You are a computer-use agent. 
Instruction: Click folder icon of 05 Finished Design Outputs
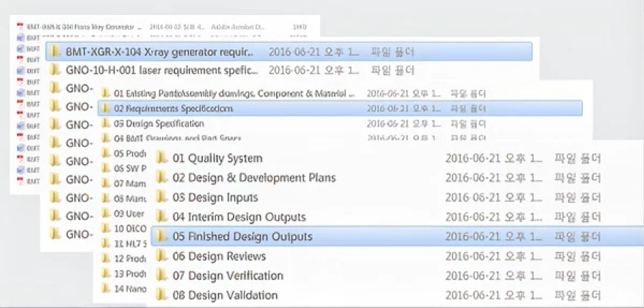[162, 236]
